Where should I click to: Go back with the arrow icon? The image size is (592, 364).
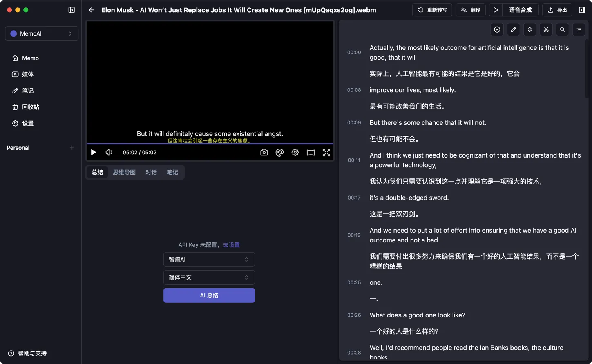pyautogui.click(x=92, y=10)
